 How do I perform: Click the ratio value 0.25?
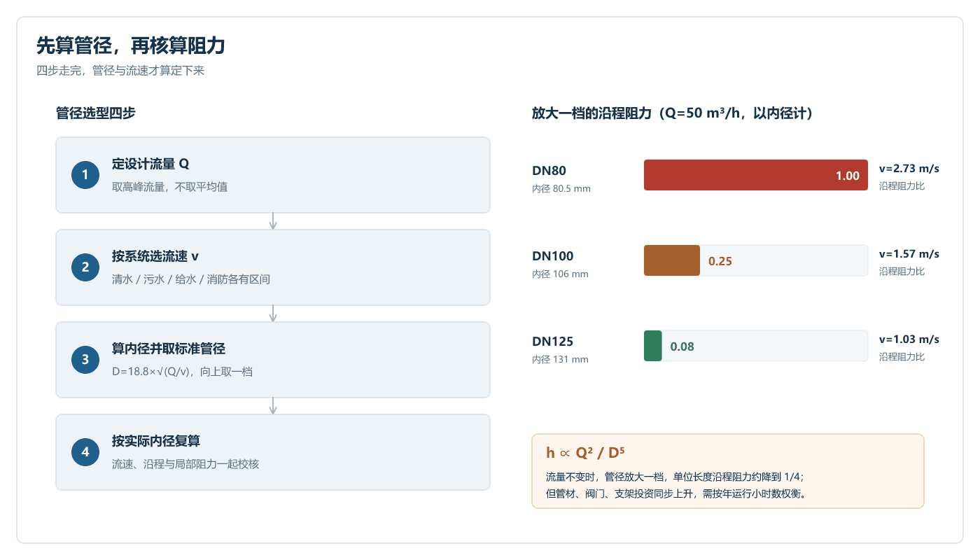click(x=720, y=261)
